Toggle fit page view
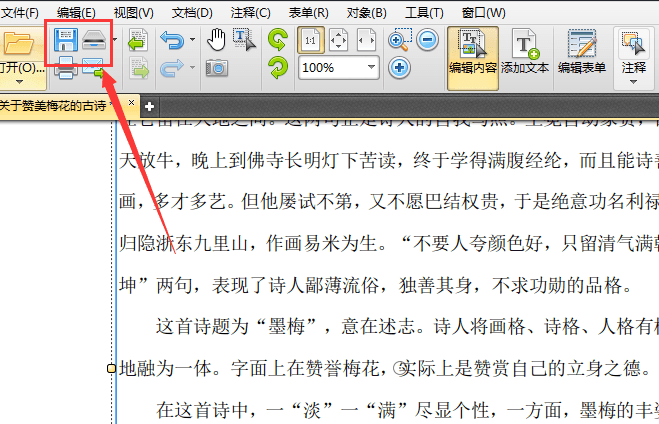The height and width of the screenshot is (424, 659). [338, 40]
